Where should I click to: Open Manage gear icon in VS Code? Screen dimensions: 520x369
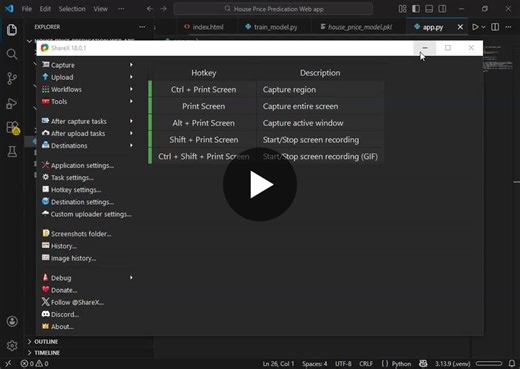[12, 346]
